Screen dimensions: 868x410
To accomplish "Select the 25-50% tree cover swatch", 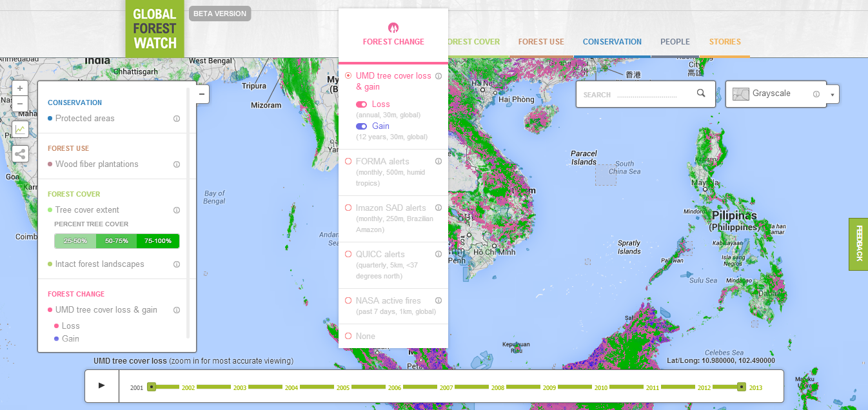I will pos(75,241).
